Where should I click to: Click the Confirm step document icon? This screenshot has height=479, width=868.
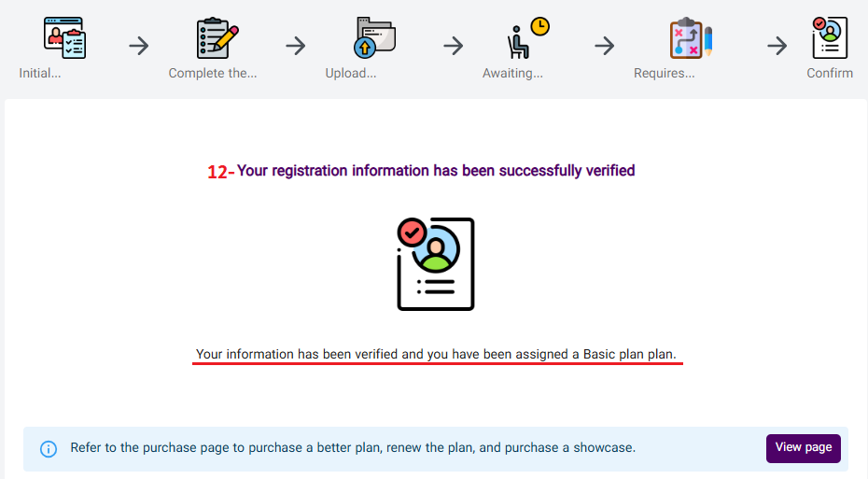point(830,38)
